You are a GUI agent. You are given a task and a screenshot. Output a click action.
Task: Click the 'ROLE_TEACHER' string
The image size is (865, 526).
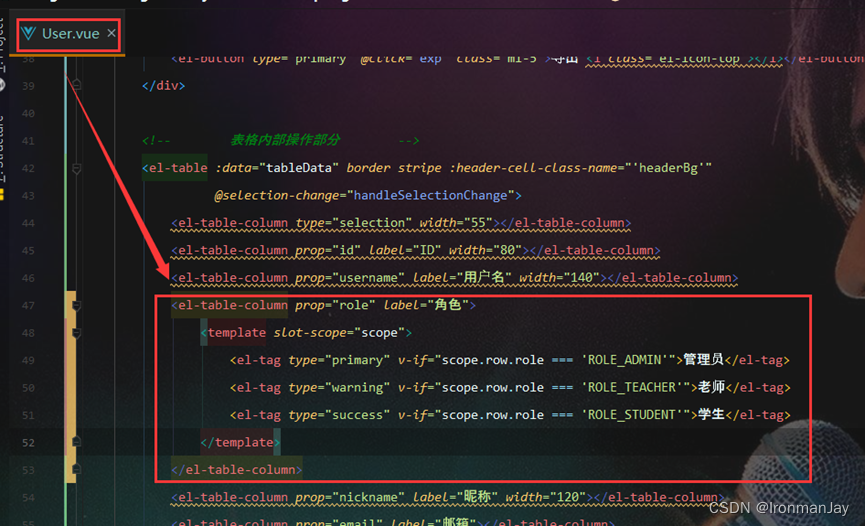pos(632,388)
